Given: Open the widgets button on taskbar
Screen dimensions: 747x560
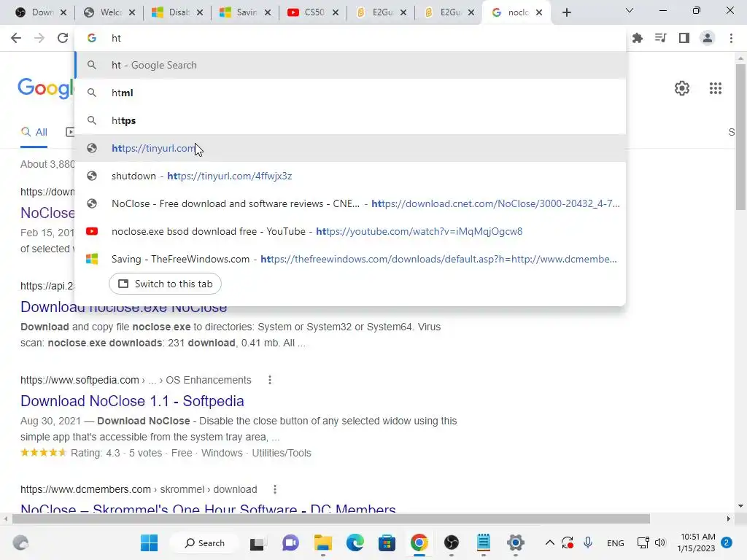Looking at the screenshot, I should click(20, 542).
